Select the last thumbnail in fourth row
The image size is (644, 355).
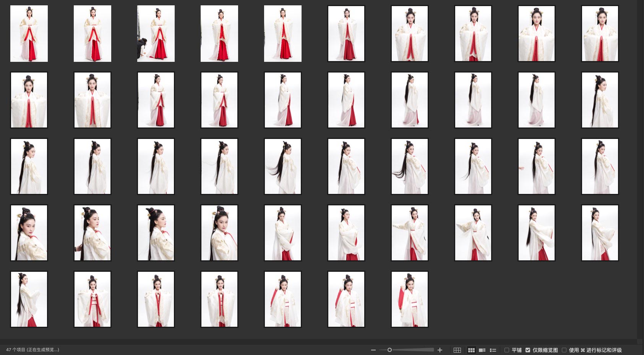[x=600, y=233]
